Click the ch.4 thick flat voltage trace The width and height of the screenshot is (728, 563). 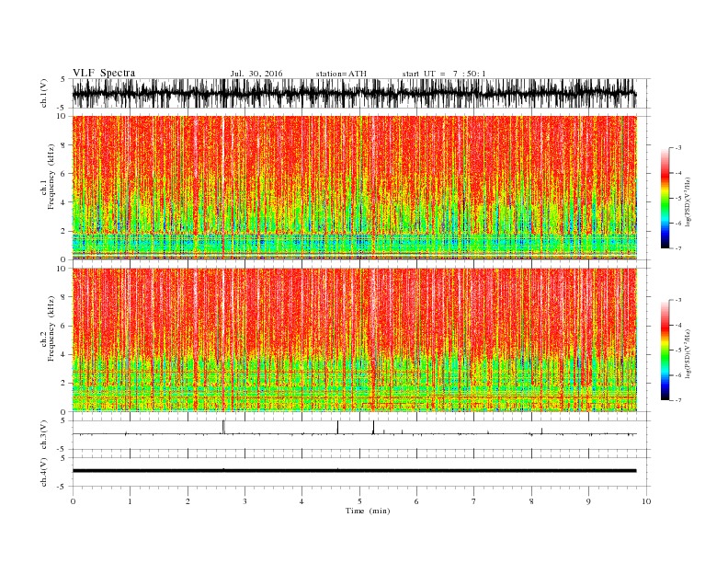[x=354, y=471]
